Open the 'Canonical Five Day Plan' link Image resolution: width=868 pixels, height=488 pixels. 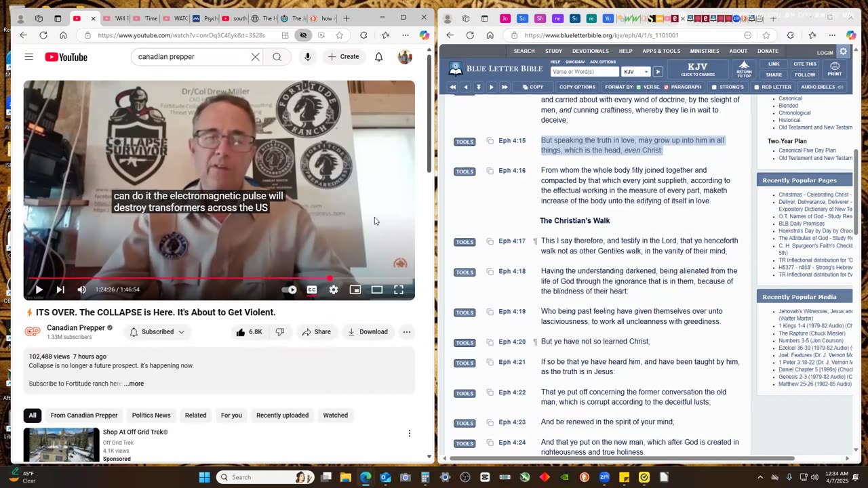tap(807, 150)
